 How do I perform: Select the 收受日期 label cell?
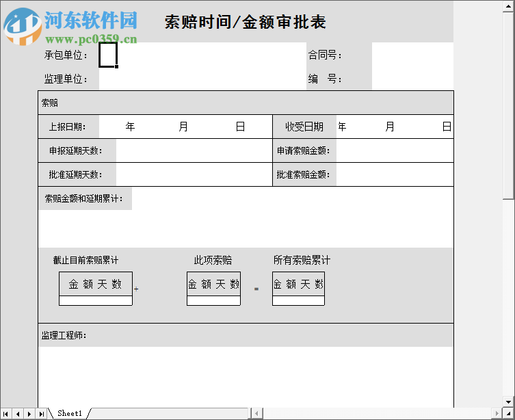[304, 127]
